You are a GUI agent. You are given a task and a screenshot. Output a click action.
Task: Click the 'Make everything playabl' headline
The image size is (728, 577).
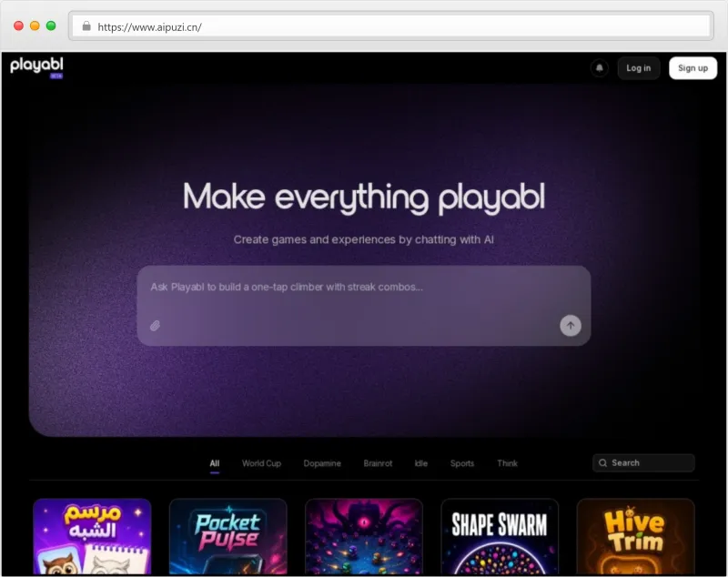(x=363, y=197)
